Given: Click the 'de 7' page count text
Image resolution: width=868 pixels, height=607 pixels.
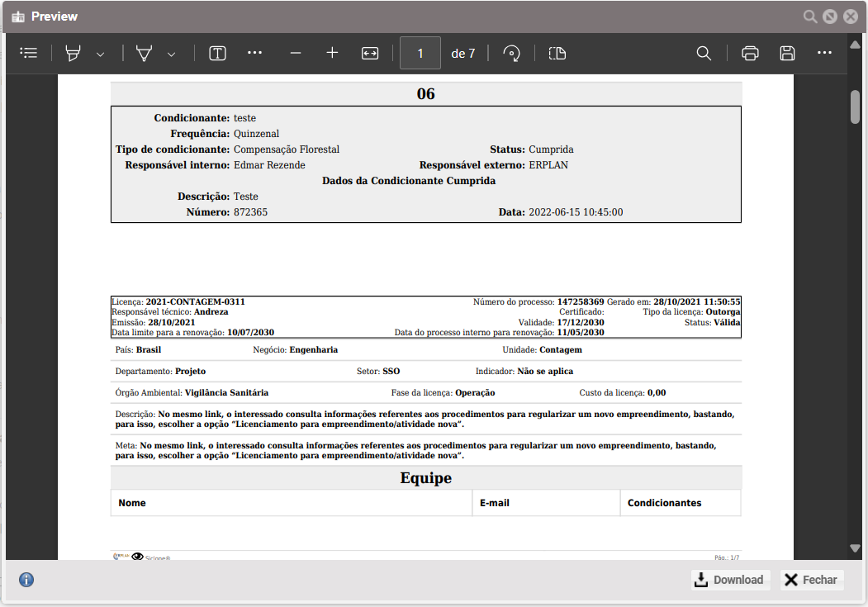Looking at the screenshot, I should (462, 53).
